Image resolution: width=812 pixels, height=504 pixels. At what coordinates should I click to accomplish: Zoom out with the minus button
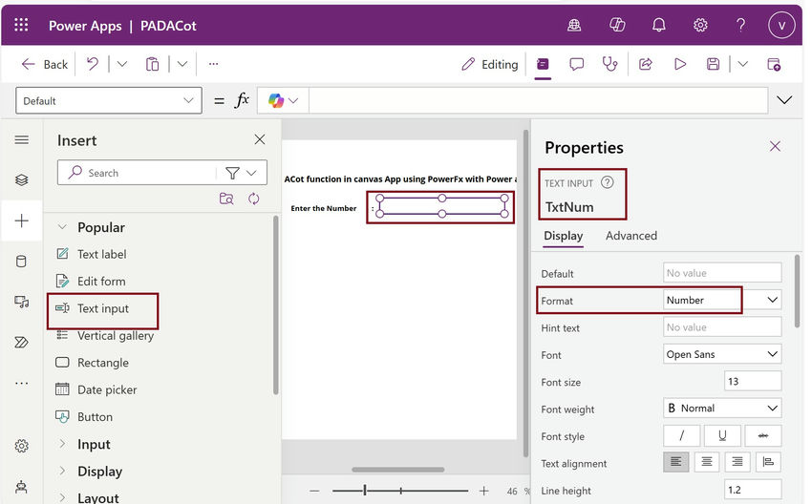tap(314, 491)
